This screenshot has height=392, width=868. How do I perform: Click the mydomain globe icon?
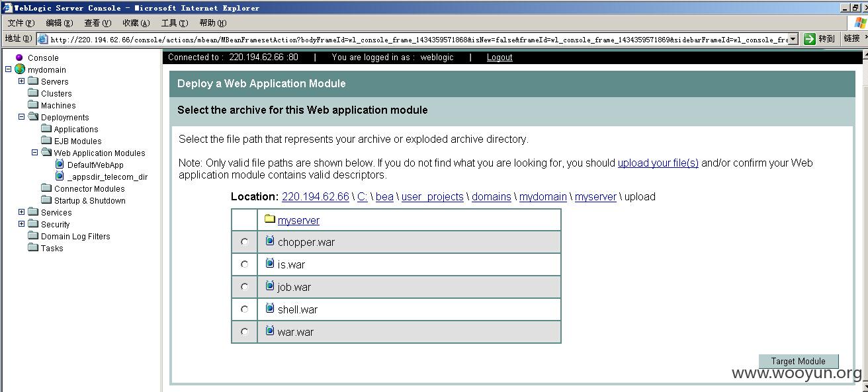pyautogui.click(x=20, y=69)
